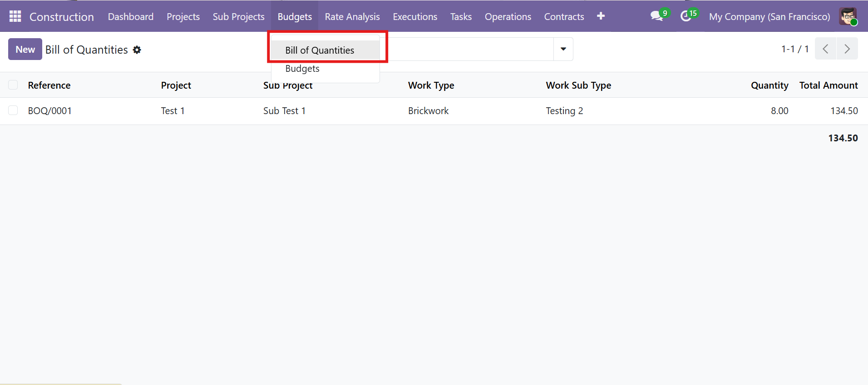
Task: Go to the previous page arrow
Action: 825,49
